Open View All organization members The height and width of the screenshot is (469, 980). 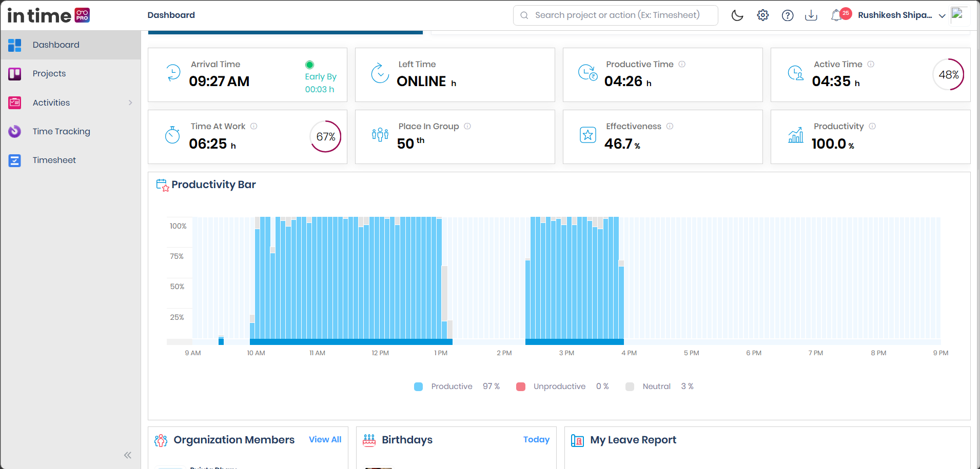(x=325, y=439)
